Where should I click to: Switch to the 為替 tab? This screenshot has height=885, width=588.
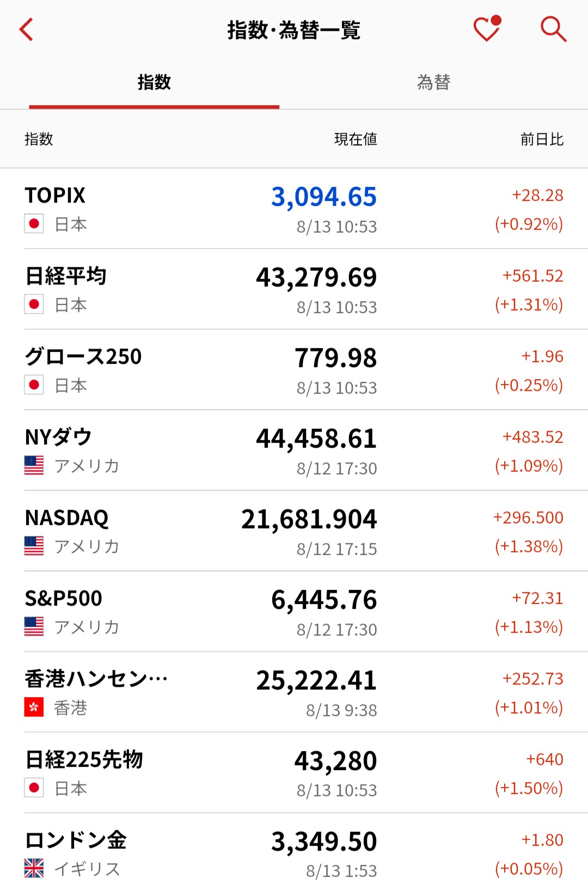pyautogui.click(x=433, y=83)
